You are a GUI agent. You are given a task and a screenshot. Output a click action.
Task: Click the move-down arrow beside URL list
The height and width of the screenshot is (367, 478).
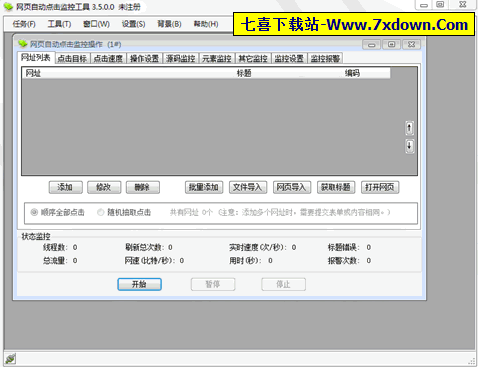409,146
